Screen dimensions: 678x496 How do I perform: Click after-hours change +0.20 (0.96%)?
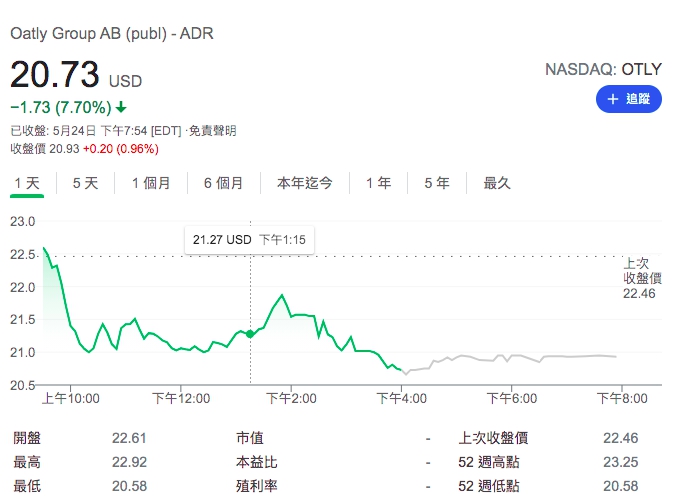(121, 149)
